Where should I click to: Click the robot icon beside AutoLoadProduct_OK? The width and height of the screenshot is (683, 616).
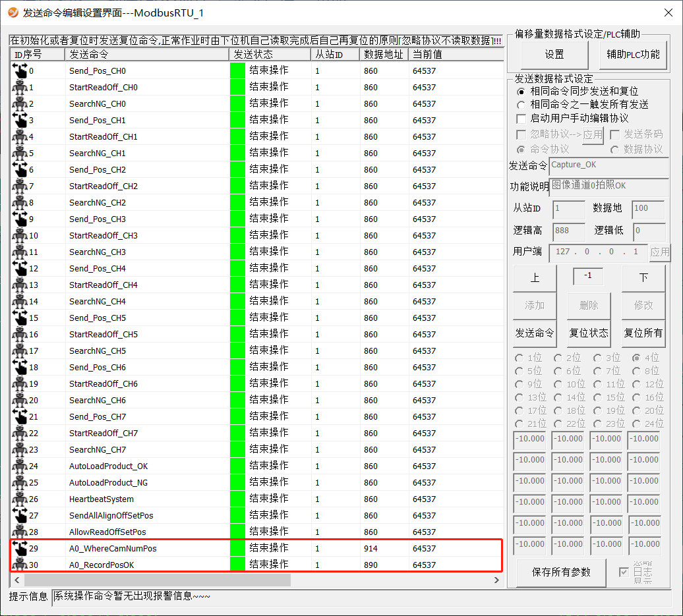click(20, 466)
